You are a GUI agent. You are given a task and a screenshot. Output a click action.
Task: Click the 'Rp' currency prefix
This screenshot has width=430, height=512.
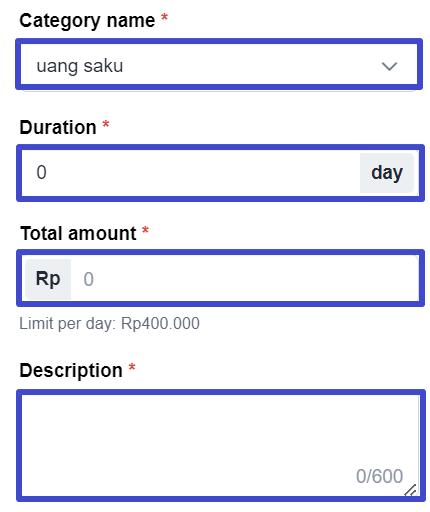48,279
